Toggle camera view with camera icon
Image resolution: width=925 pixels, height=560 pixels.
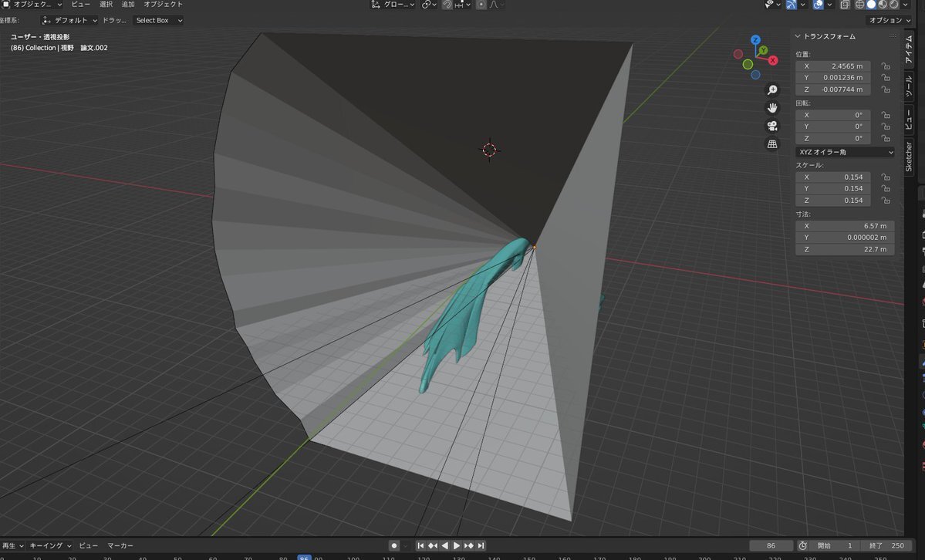771,127
